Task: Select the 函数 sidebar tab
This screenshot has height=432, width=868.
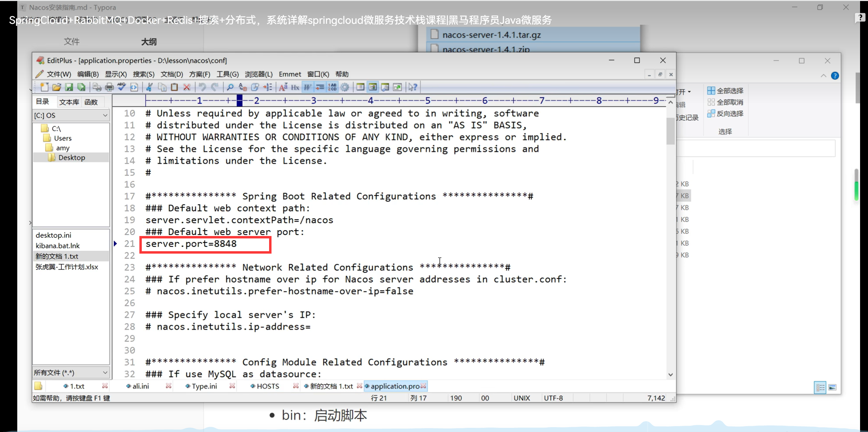Action: coord(91,102)
